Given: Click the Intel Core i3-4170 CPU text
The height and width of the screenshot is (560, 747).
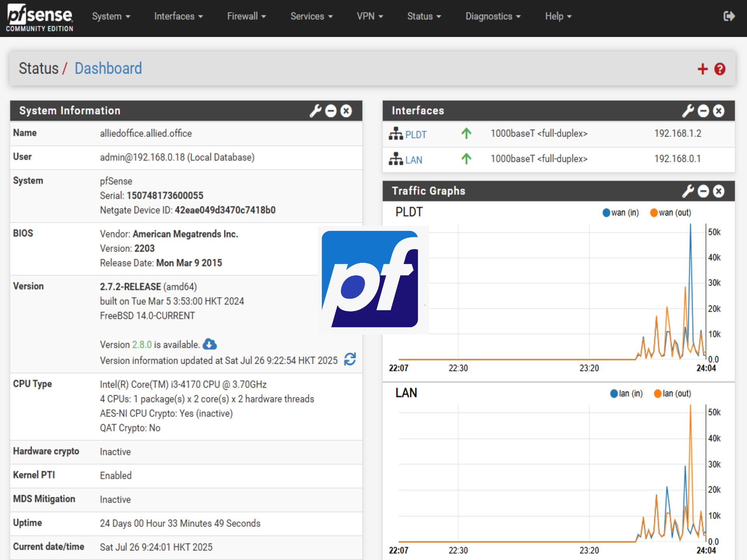Looking at the screenshot, I should [x=183, y=384].
